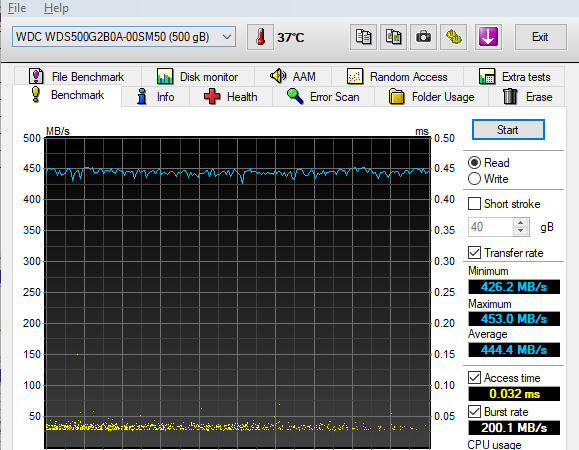Switch to the Disk monitor tab
The width and height of the screenshot is (579, 450).
[198, 76]
